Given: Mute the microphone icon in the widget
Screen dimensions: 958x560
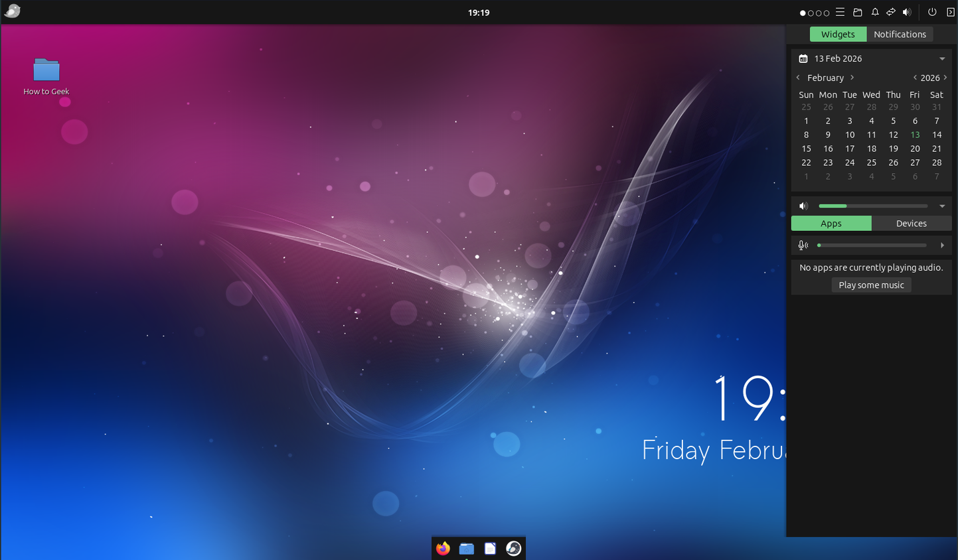Looking at the screenshot, I should click(x=803, y=245).
